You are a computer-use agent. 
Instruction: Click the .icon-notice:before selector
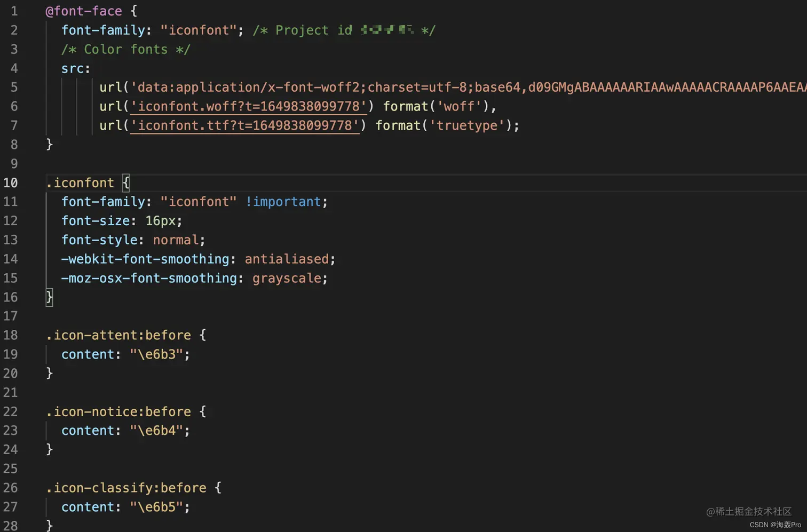pyautogui.click(x=118, y=411)
